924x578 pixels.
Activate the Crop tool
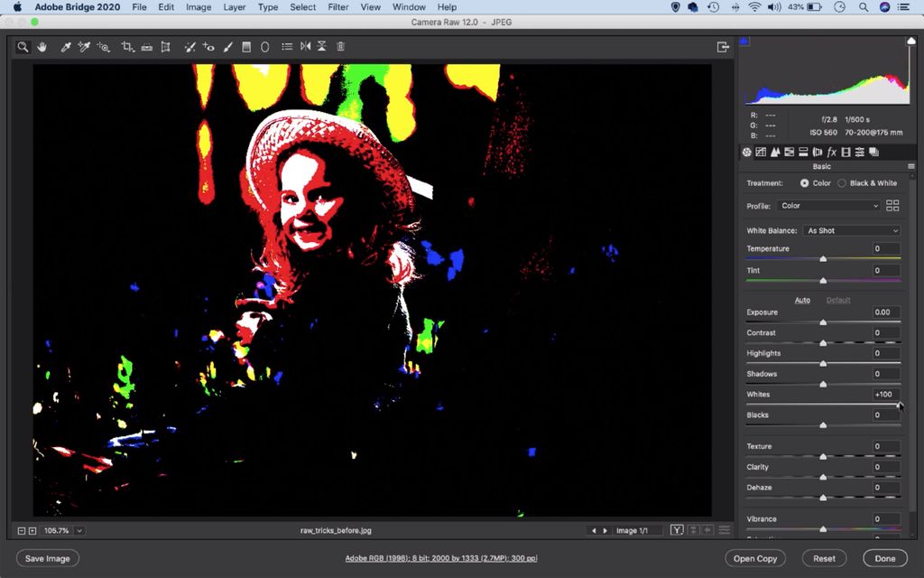(x=125, y=46)
